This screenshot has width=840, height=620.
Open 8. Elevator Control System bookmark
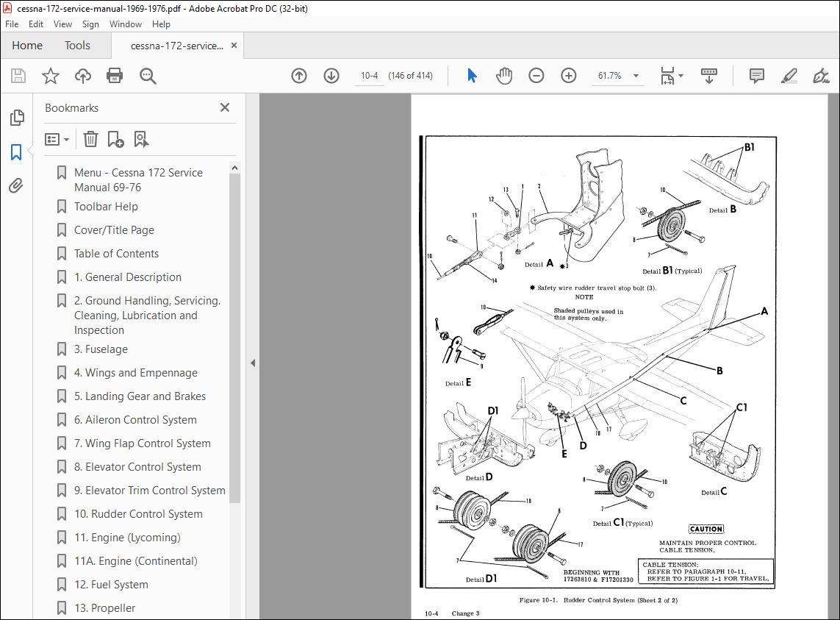coord(137,467)
